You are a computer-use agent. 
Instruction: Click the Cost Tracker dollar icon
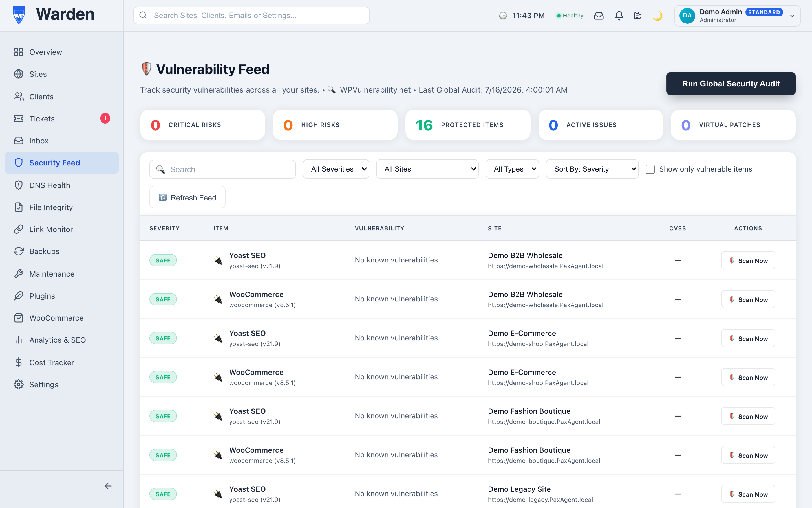[18, 362]
